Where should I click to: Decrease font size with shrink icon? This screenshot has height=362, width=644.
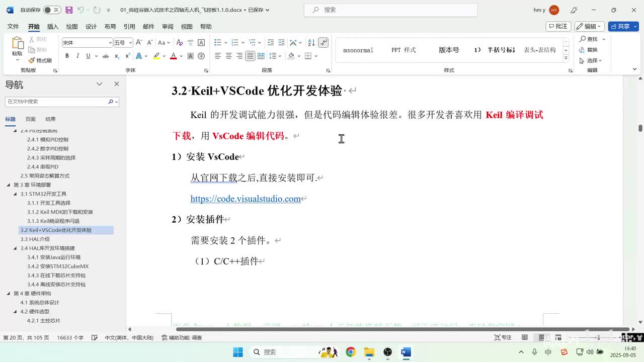click(149, 43)
